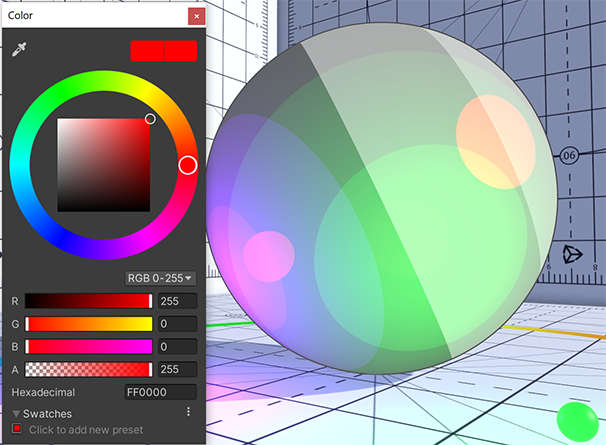The image size is (606, 445).
Task: Open the Swatches three-dot options menu
Action: pos(188,412)
